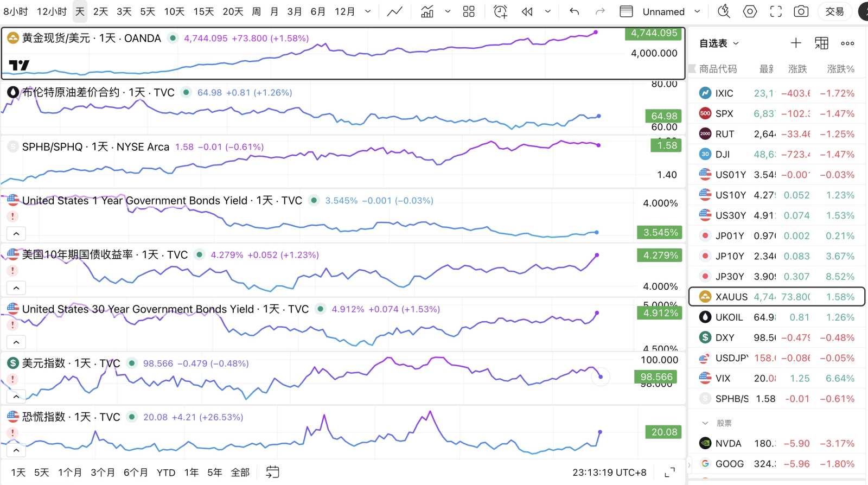
Task: Open the 自选表 watchlist dropdown
Action: (x=719, y=43)
